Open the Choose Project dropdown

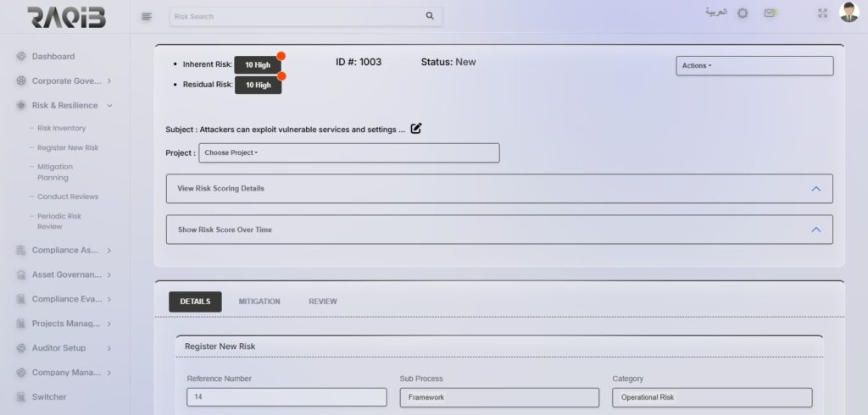(x=348, y=153)
